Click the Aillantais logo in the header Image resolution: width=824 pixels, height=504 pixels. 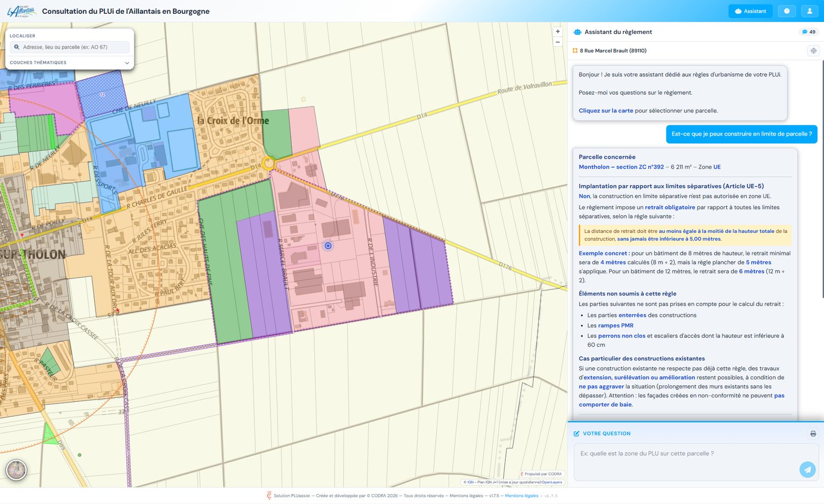(x=21, y=11)
